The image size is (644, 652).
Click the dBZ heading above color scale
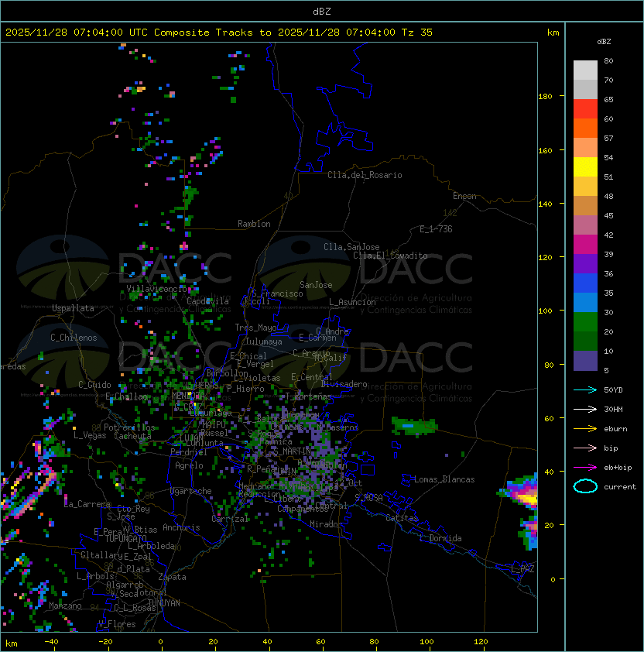[604, 42]
